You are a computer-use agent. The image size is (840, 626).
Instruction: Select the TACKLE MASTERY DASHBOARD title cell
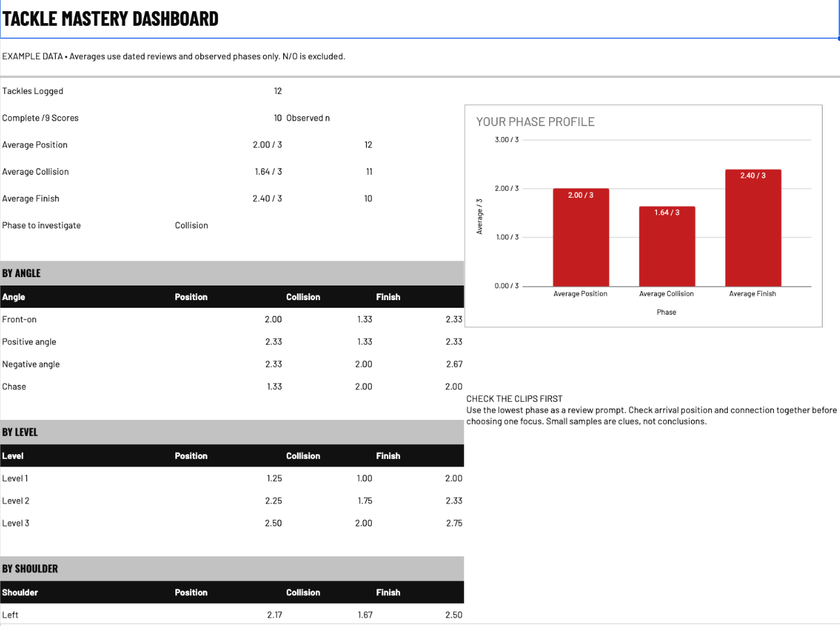[x=419, y=19]
